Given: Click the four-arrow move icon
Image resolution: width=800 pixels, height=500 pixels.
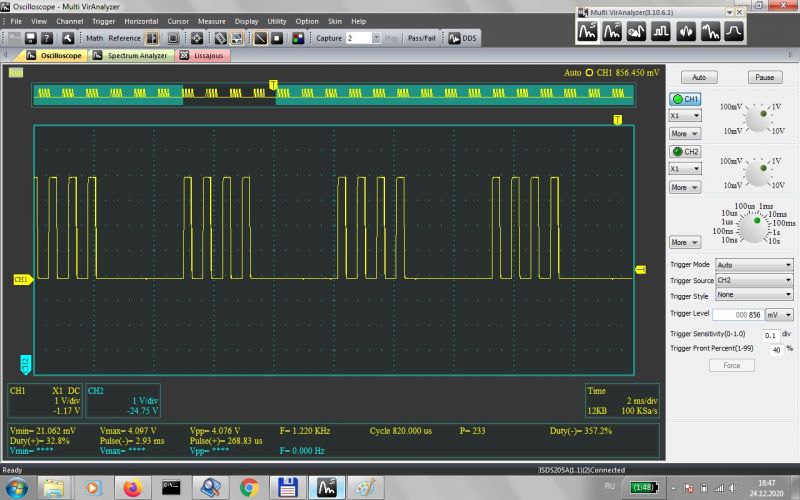Looking at the screenshot, I should [196, 38].
